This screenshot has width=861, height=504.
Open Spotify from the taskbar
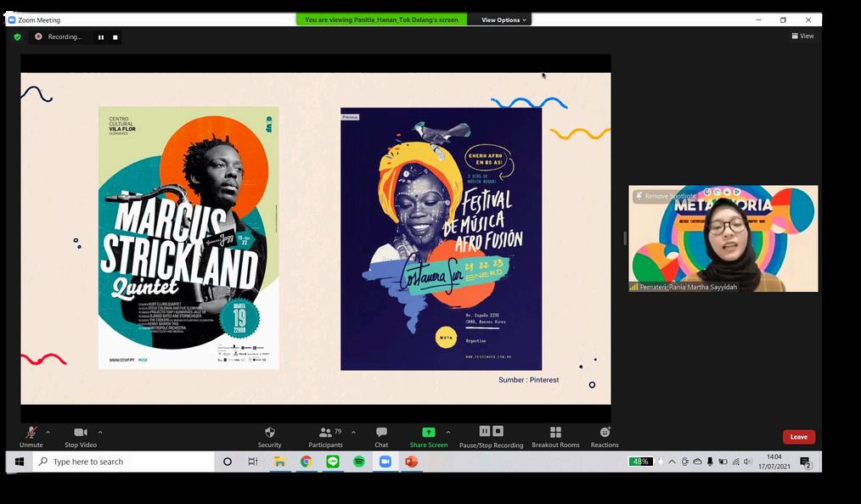[359, 462]
